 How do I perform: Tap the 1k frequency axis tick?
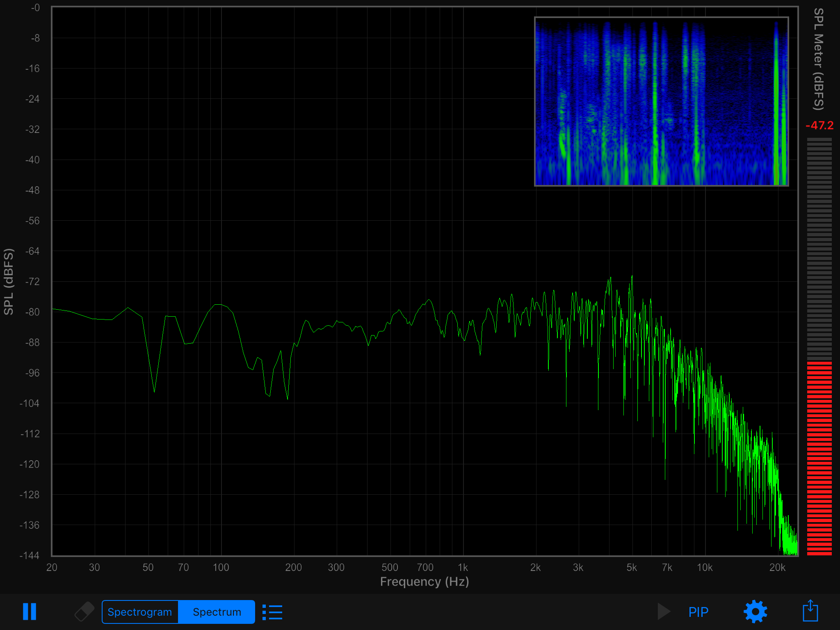tap(463, 567)
